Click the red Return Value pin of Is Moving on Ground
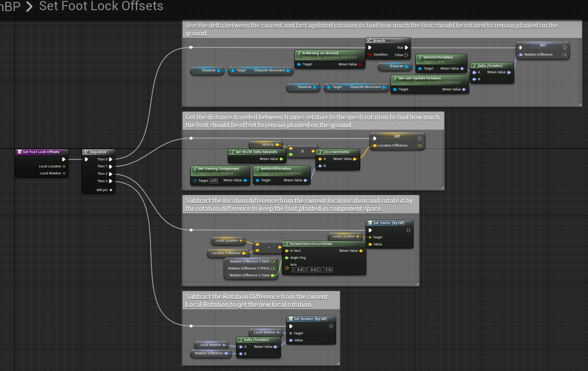This screenshot has width=588, height=371. [x=360, y=64]
